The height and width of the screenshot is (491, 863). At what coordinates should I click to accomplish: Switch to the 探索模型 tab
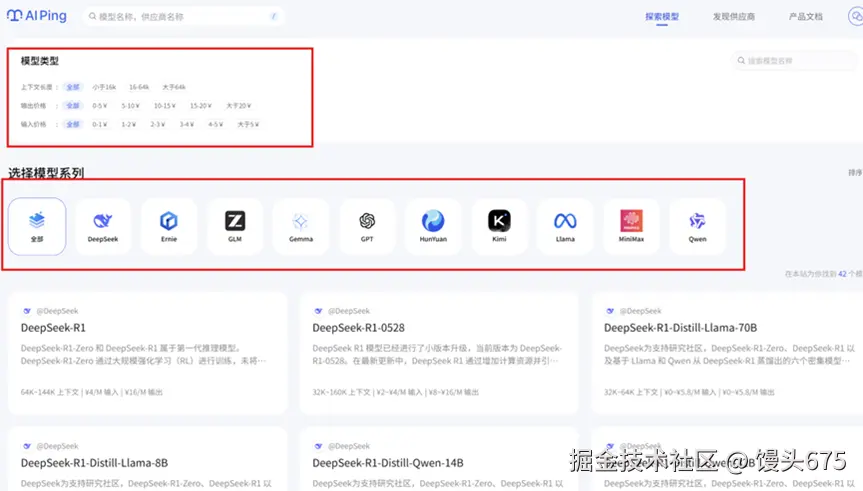[x=662, y=17]
